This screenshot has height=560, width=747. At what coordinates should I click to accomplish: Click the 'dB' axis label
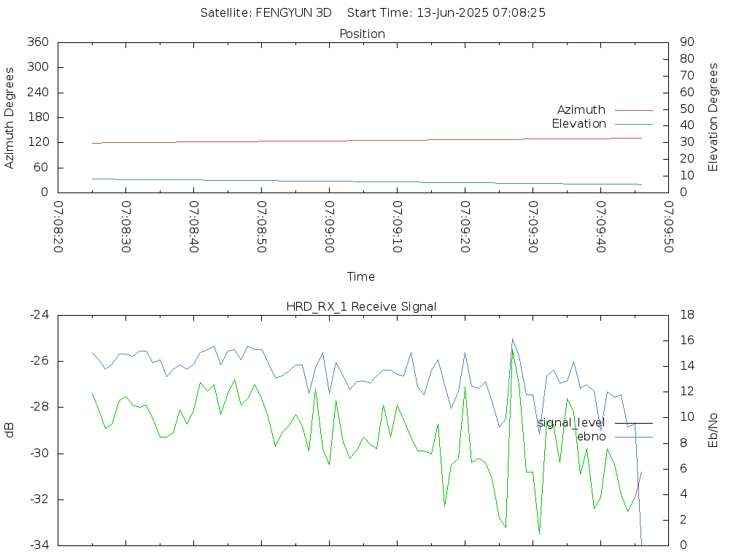pos(9,430)
